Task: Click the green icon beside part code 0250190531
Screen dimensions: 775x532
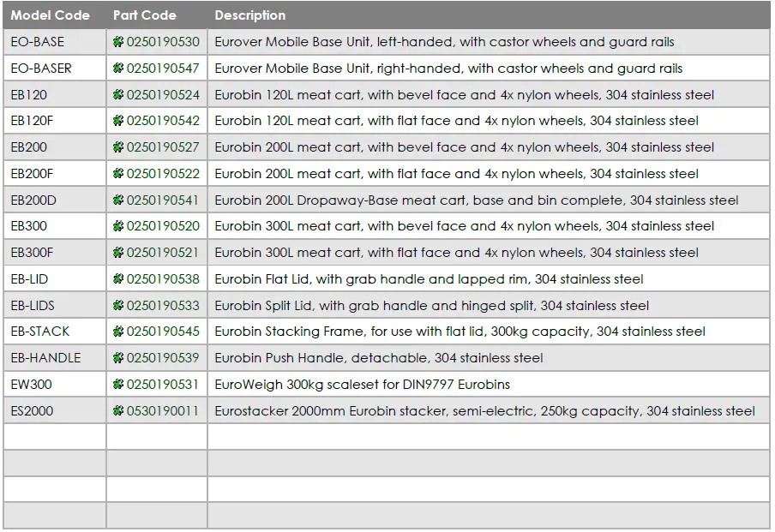Action: coord(118,385)
